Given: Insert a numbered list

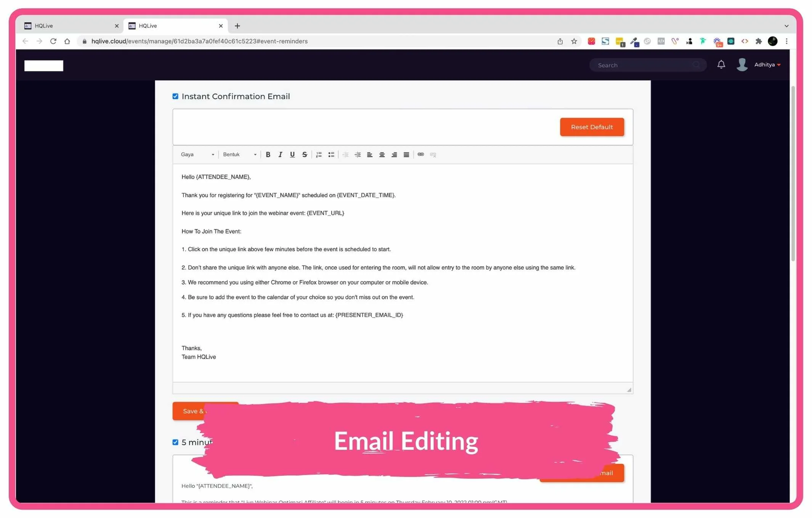Looking at the screenshot, I should [x=319, y=154].
